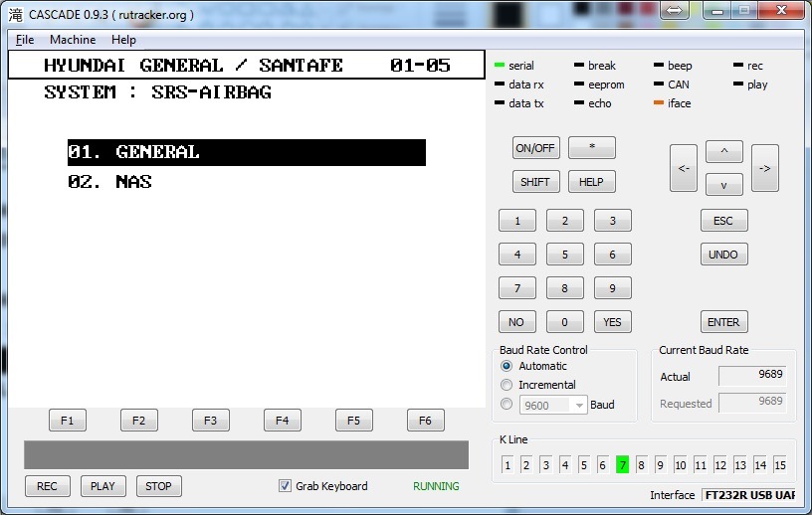Click keypad digit 1
Image resolution: width=812 pixels, height=515 pixels.
point(517,221)
